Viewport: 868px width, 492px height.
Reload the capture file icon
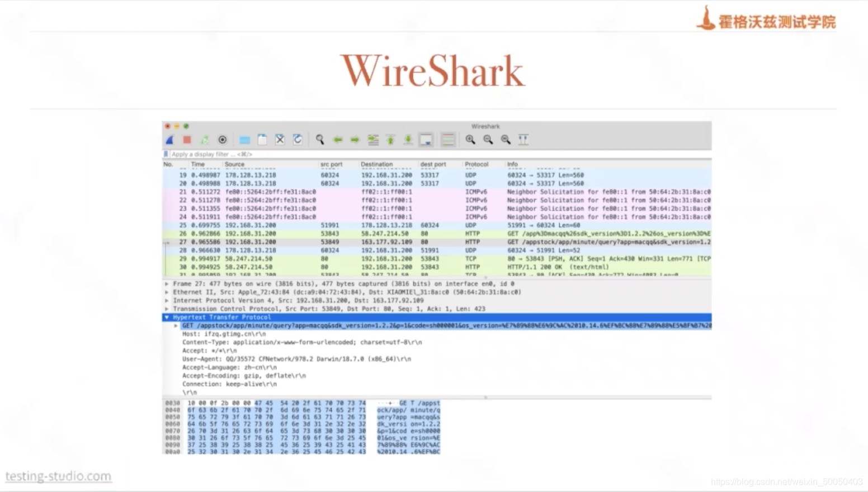coord(298,140)
